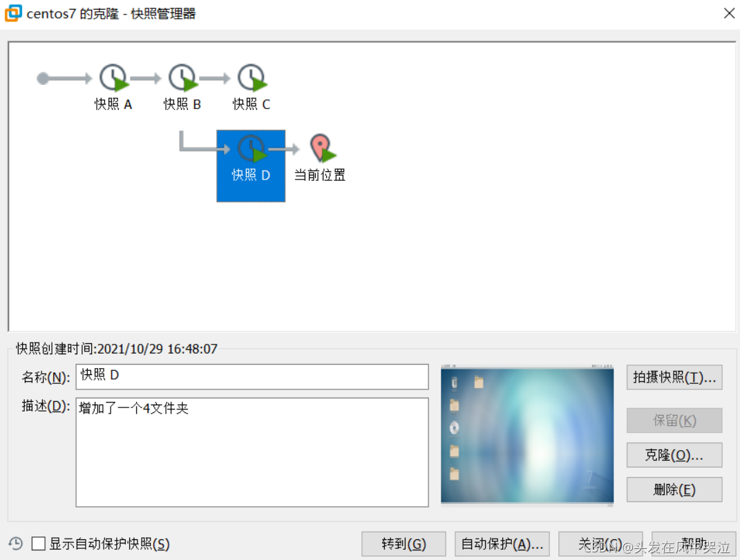
Task: Click the 当前位置 current position marker
Action: (x=319, y=147)
